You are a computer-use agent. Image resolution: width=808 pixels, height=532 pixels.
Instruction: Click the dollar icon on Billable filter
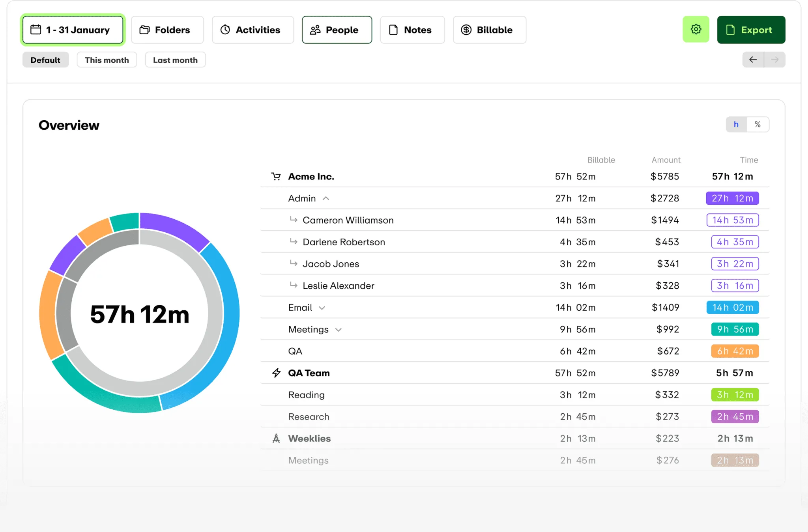pos(466,30)
